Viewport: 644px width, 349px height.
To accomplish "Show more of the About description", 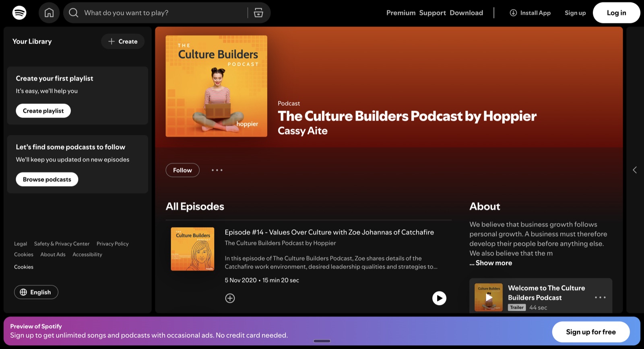I will [x=493, y=263].
